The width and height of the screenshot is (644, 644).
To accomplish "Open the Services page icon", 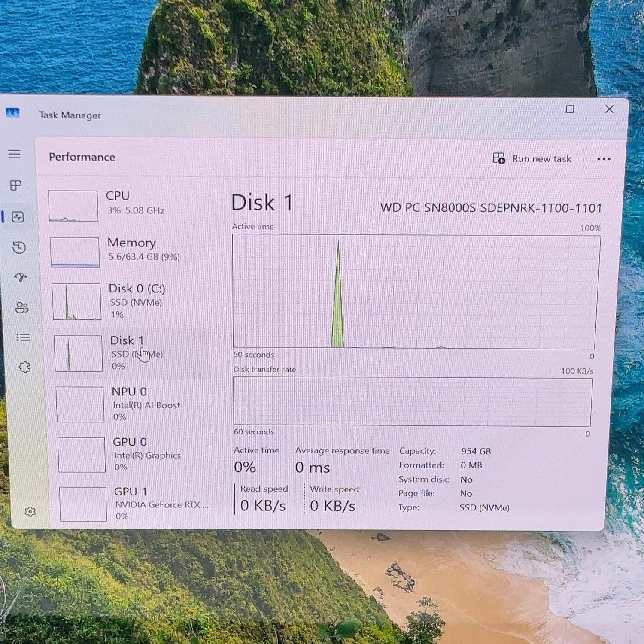I will pyautogui.click(x=25, y=367).
